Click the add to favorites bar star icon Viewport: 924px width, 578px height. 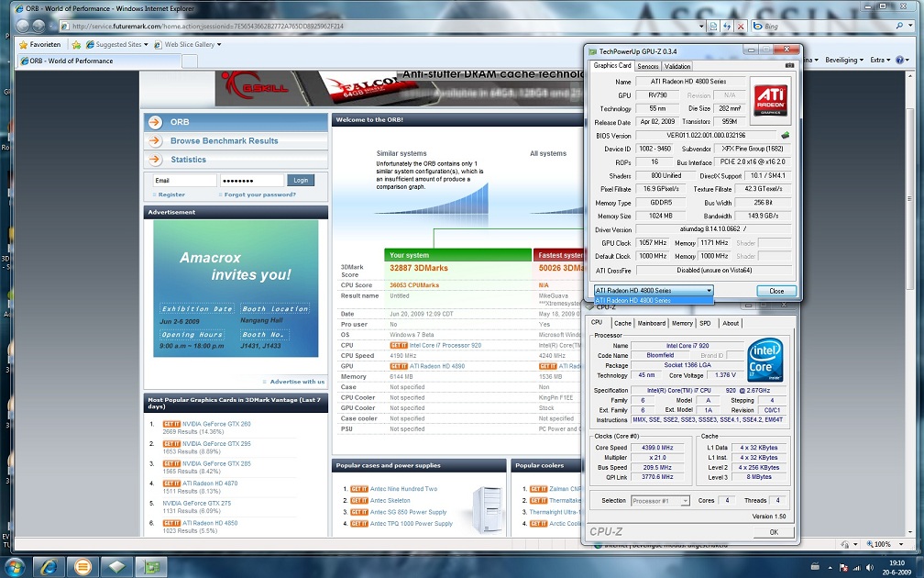pos(76,44)
